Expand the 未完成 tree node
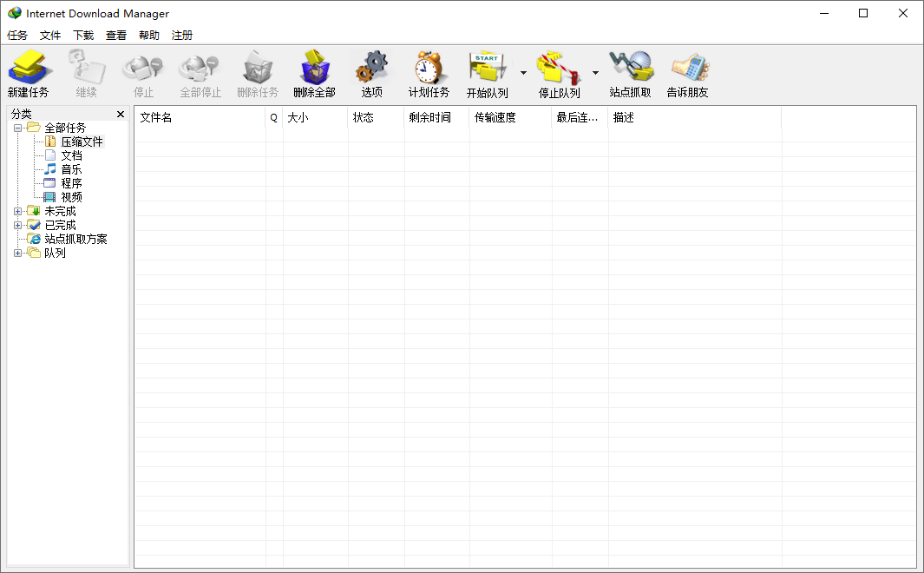 pos(17,211)
